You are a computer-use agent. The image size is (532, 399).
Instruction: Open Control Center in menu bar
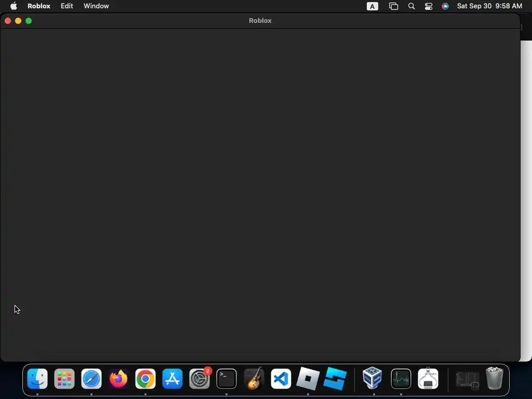coord(429,6)
